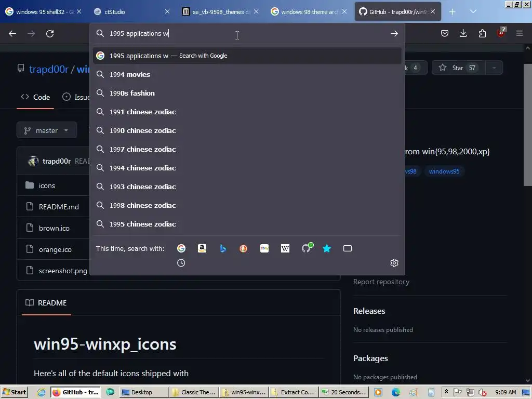
Task: Open the Windows Start menu
Action: [x=14, y=392]
